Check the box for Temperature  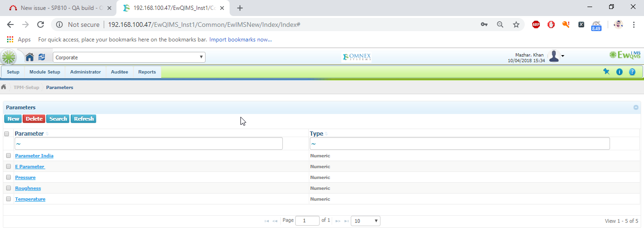[x=8, y=199]
